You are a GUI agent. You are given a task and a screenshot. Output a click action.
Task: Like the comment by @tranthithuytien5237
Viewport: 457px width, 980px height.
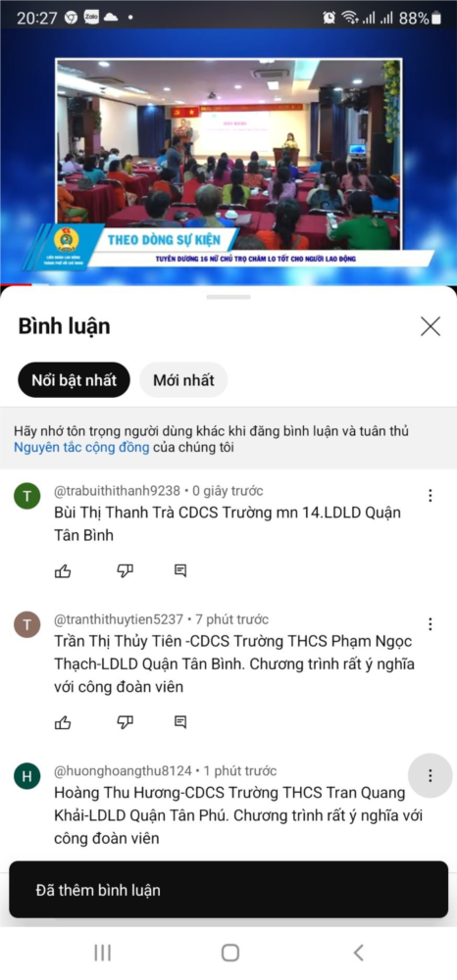point(63,722)
